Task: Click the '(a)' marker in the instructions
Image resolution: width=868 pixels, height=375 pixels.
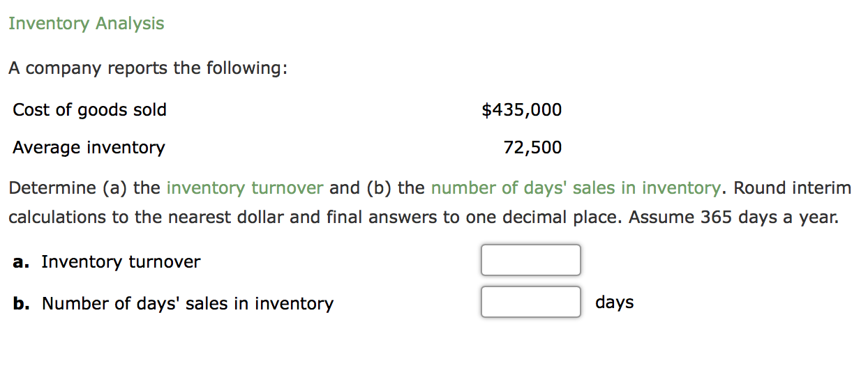Action: [x=115, y=188]
